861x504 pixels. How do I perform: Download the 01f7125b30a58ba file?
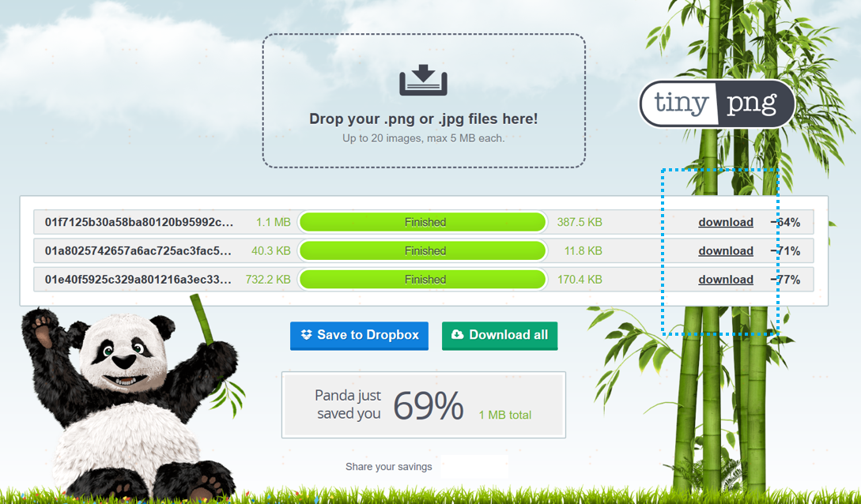click(725, 222)
